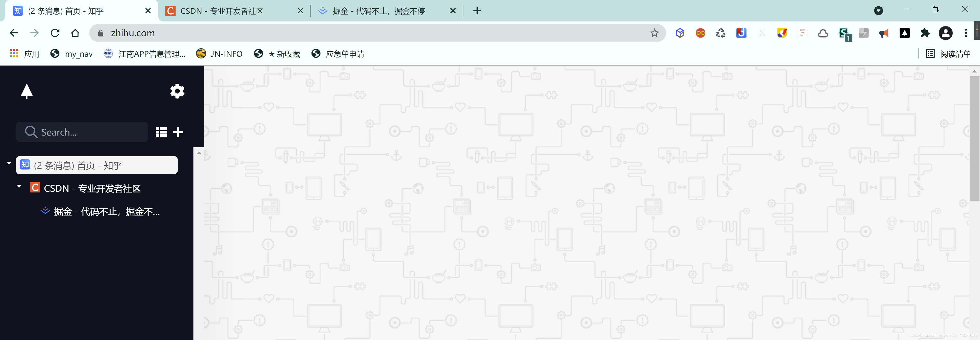
Task: Open the Chrome profile avatar icon
Action: tap(945, 33)
